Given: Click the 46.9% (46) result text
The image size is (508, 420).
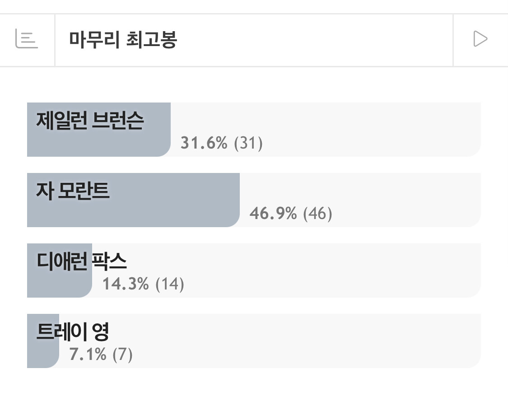Looking at the screenshot, I should pos(291,213).
